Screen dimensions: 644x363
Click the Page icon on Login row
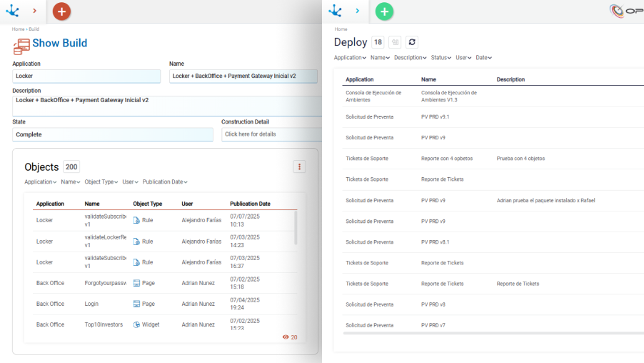(136, 304)
